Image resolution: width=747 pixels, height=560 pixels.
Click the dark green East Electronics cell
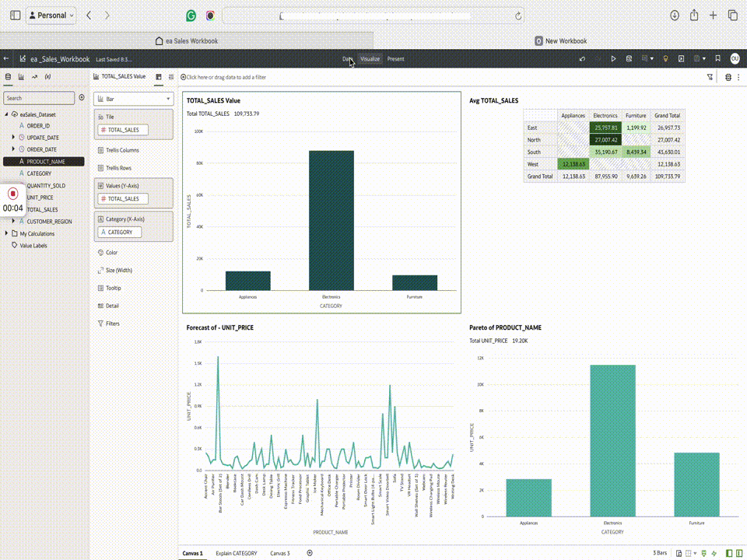click(605, 128)
